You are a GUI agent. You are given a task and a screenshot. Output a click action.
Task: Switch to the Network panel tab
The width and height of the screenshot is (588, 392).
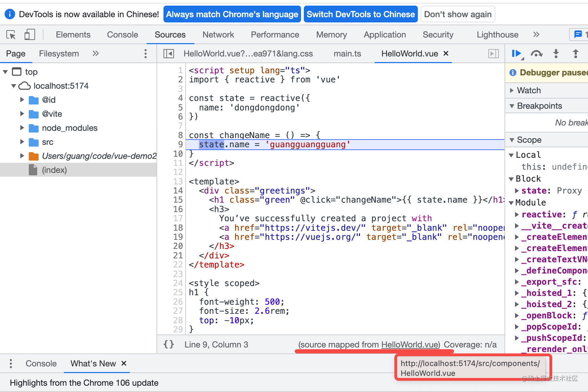coord(218,35)
